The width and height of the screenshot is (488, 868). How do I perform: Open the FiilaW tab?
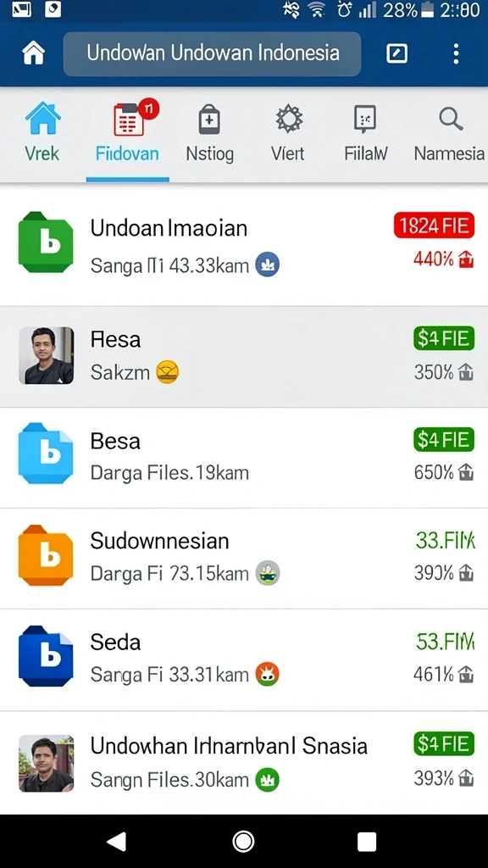366,132
